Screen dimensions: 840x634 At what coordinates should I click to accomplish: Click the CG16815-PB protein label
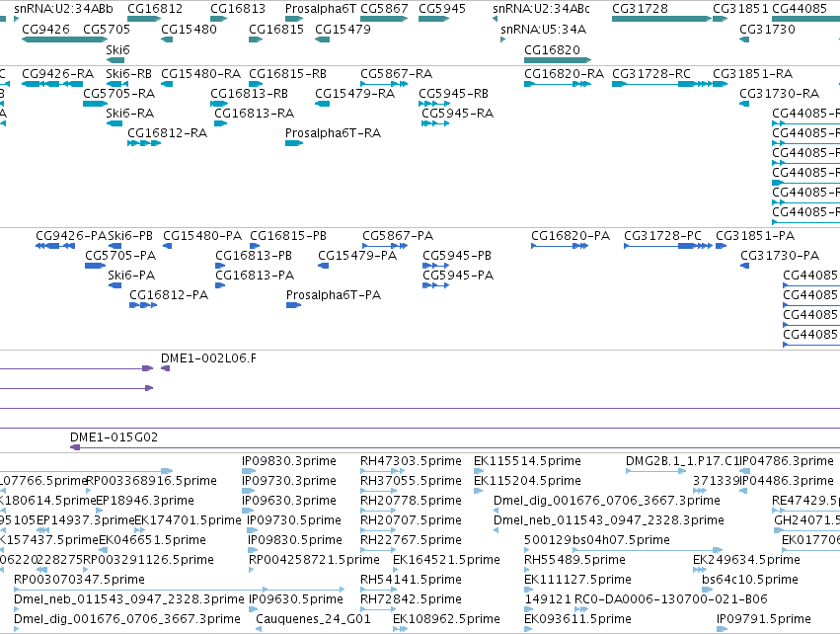tap(288, 236)
